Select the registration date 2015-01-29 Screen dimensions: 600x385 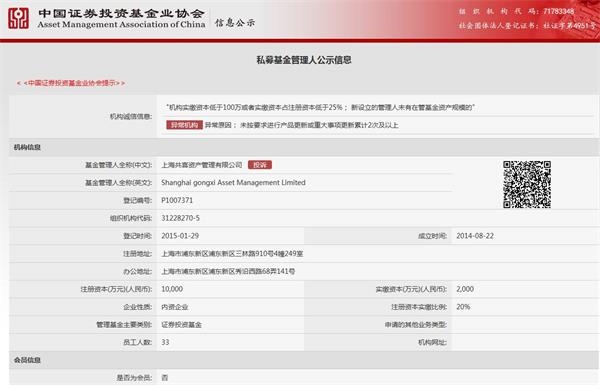point(180,236)
